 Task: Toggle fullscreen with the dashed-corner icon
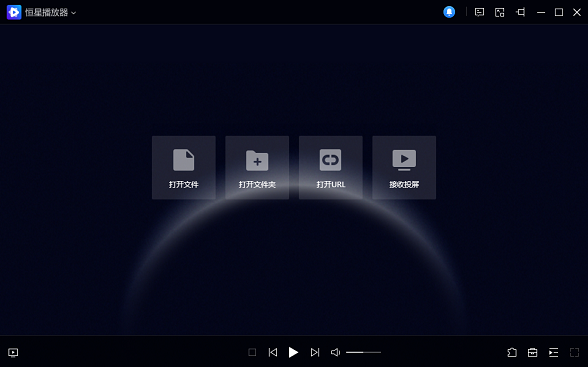coord(574,352)
